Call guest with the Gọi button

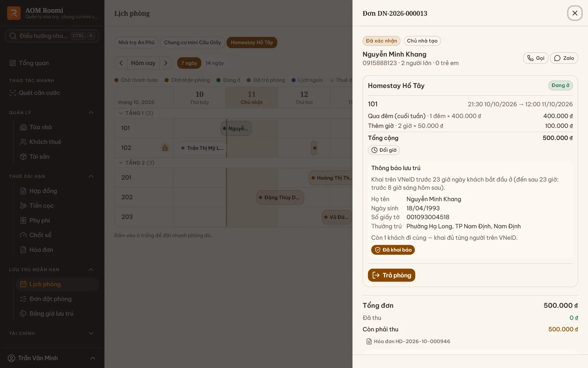coord(535,58)
